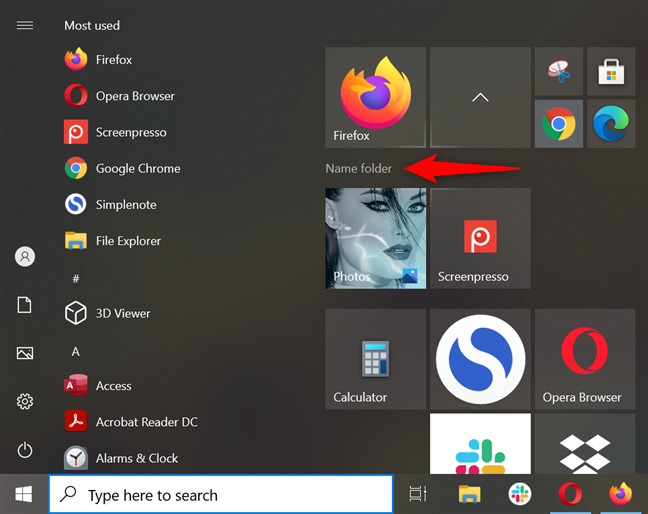Open Screenpresso in the Most used list
Screen dimensions: 648x514
[115, 132]
